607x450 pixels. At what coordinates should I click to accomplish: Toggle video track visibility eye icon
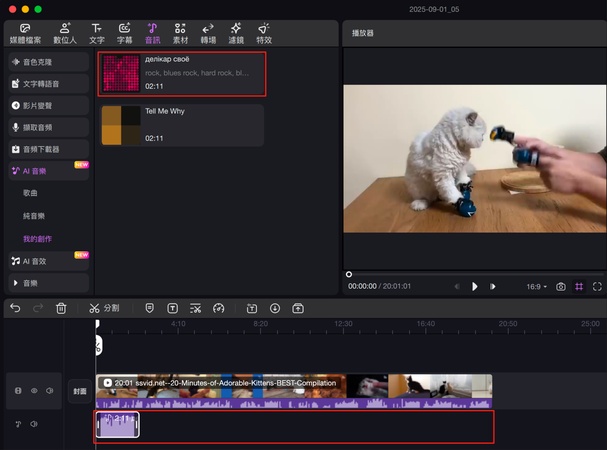click(34, 391)
